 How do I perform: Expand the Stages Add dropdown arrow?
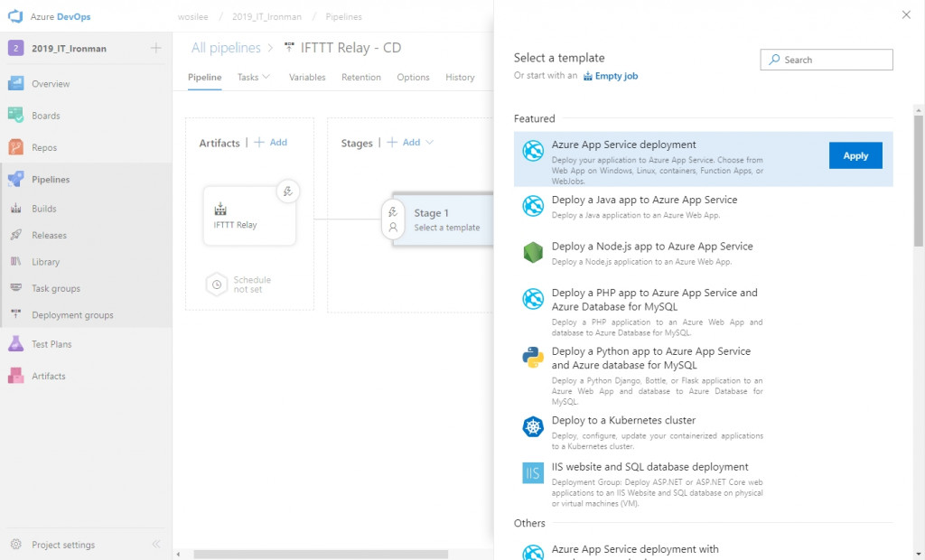[x=429, y=142]
